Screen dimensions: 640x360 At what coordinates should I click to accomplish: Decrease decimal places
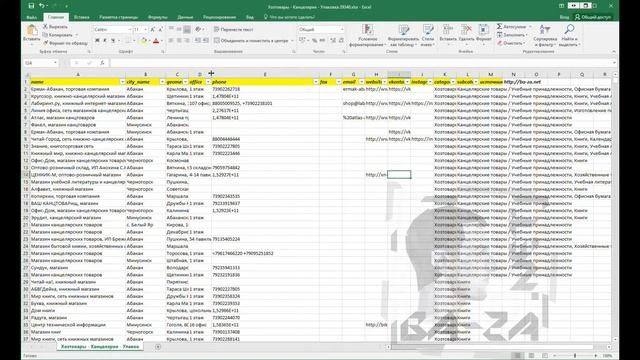tap(341, 40)
